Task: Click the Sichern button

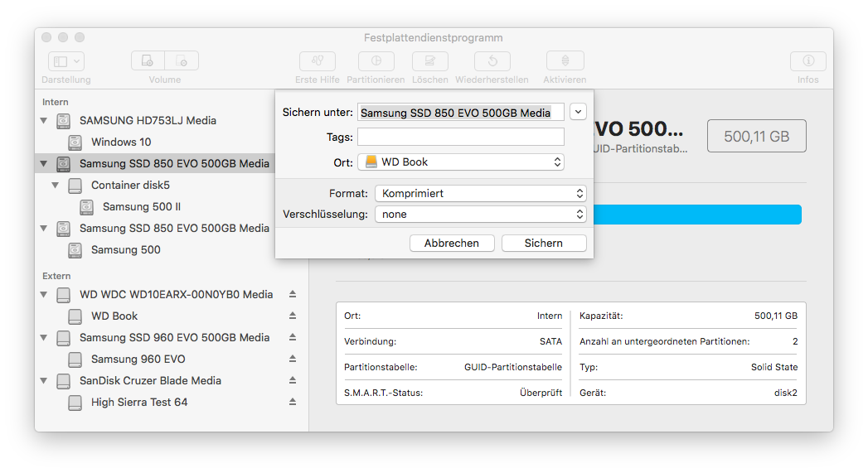Action: click(544, 243)
